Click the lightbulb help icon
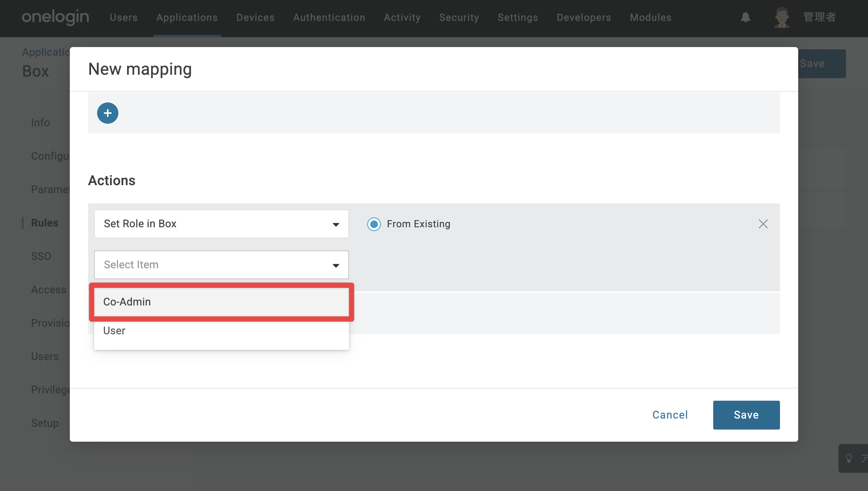This screenshot has width=868, height=491. (x=849, y=458)
